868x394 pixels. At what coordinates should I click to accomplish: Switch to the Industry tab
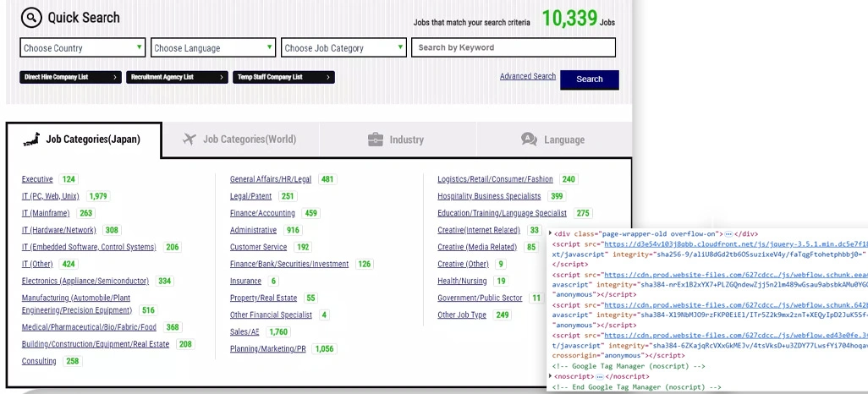[x=398, y=140]
